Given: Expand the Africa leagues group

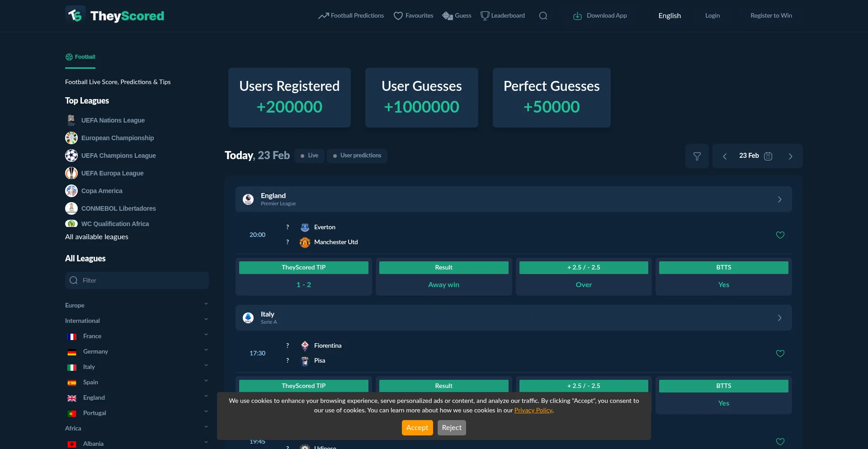Looking at the screenshot, I should [206, 427].
